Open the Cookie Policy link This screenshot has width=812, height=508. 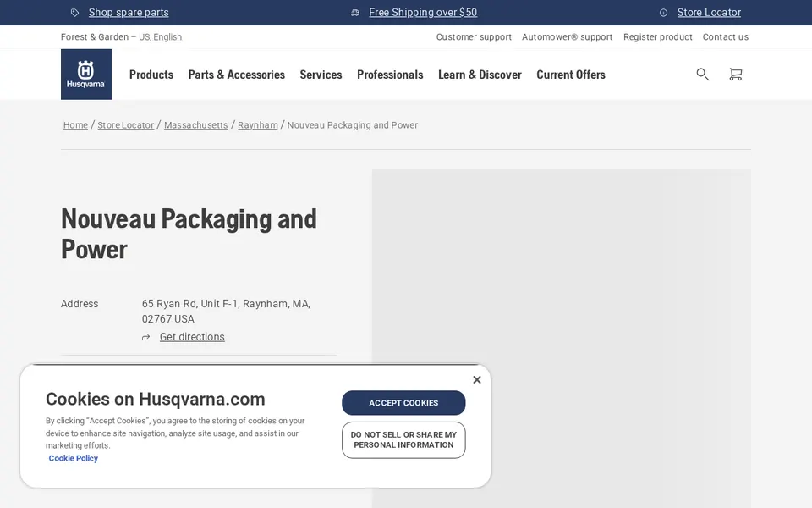click(x=73, y=458)
